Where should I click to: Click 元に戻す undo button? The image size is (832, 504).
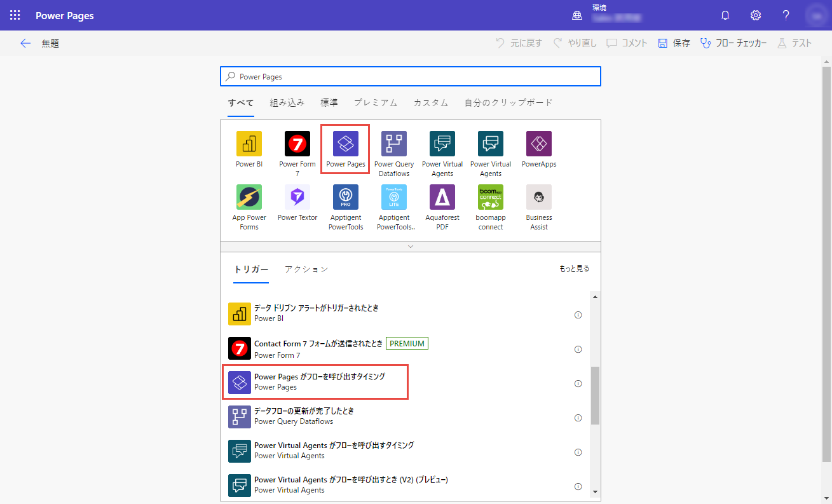coord(519,43)
